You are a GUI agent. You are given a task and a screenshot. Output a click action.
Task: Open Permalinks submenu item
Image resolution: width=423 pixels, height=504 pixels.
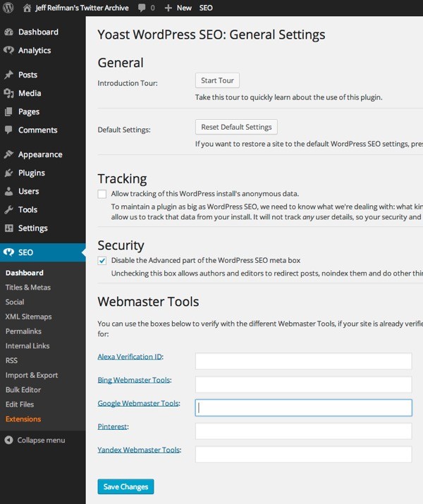(23, 331)
